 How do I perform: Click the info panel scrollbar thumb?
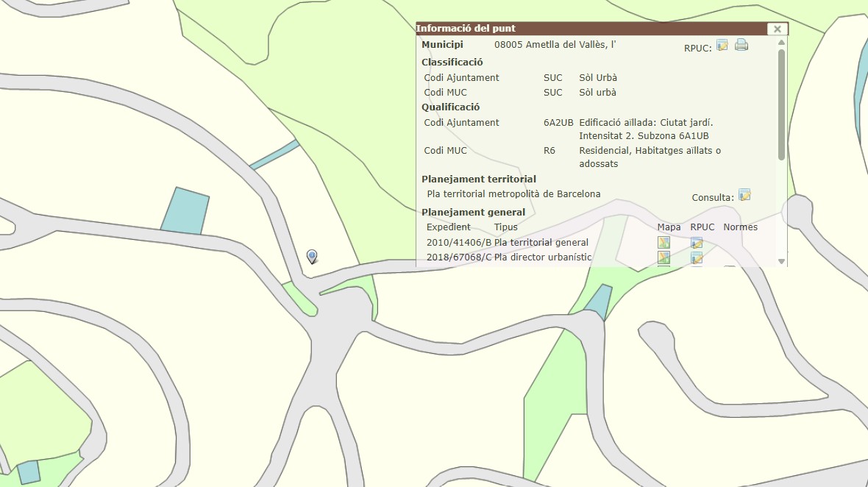pos(781,103)
